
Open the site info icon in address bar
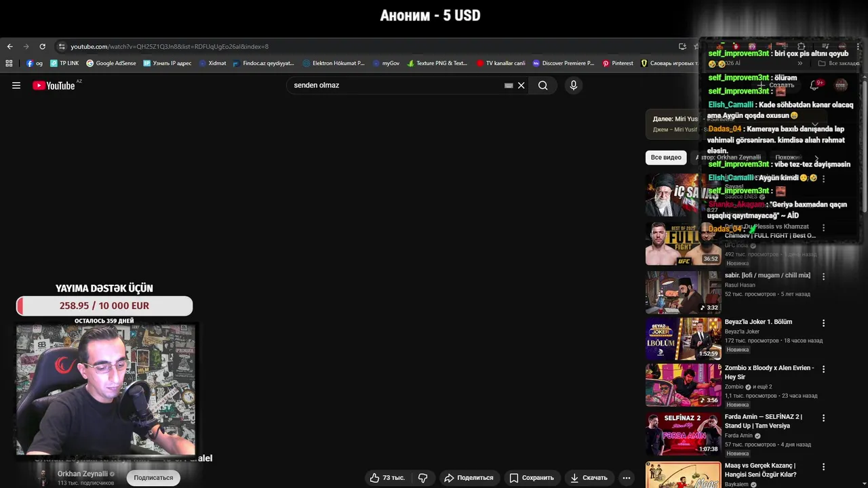pyautogui.click(x=62, y=47)
